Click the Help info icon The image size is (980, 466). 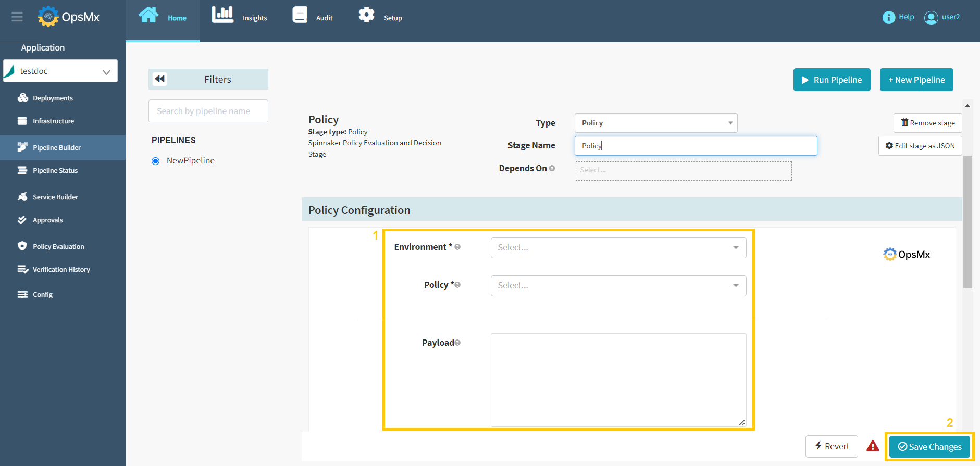tap(888, 17)
